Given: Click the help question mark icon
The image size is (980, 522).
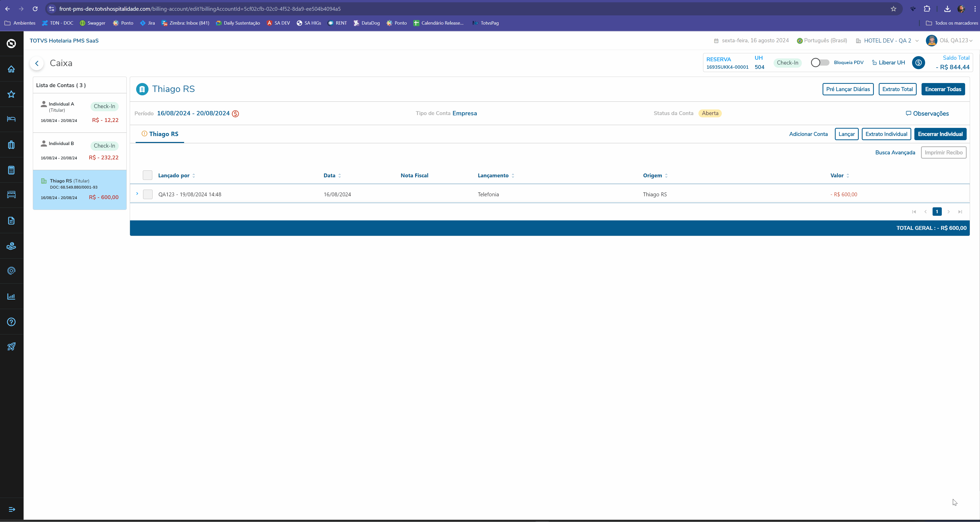Looking at the screenshot, I should [x=12, y=322].
